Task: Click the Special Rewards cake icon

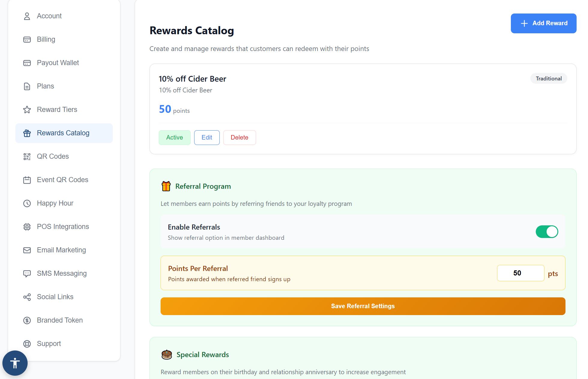Action: point(167,355)
